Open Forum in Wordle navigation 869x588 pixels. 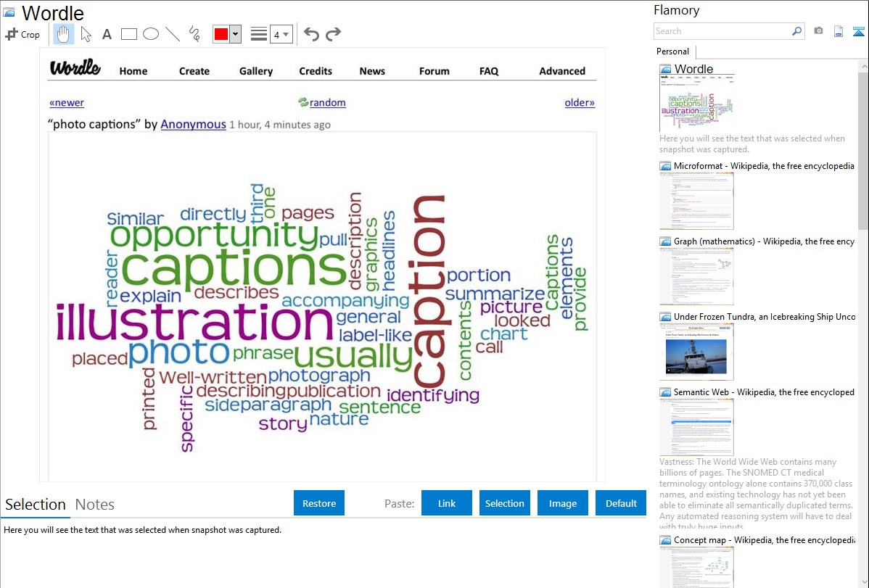(x=434, y=71)
